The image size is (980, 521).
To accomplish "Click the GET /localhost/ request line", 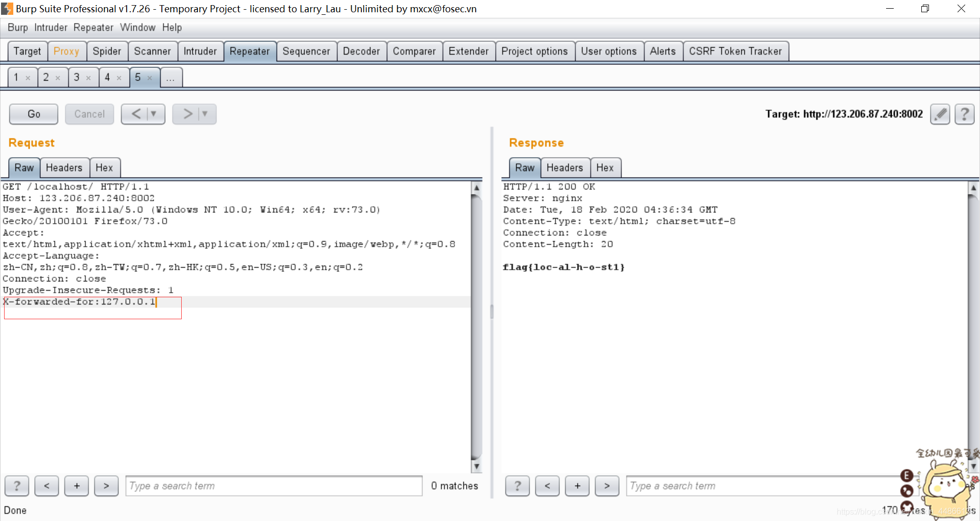I will tap(76, 187).
